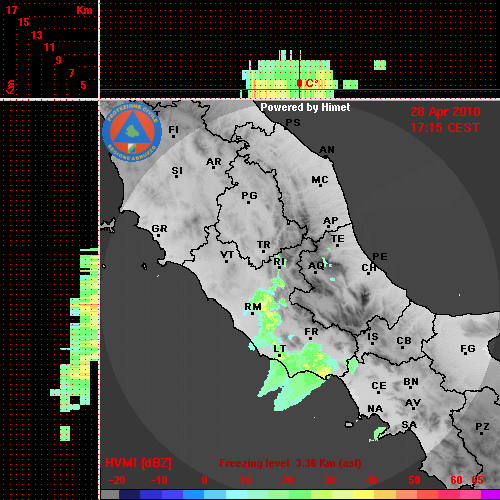The image size is (500, 500).
Task: Click the PZ city label
Action: pos(482,427)
